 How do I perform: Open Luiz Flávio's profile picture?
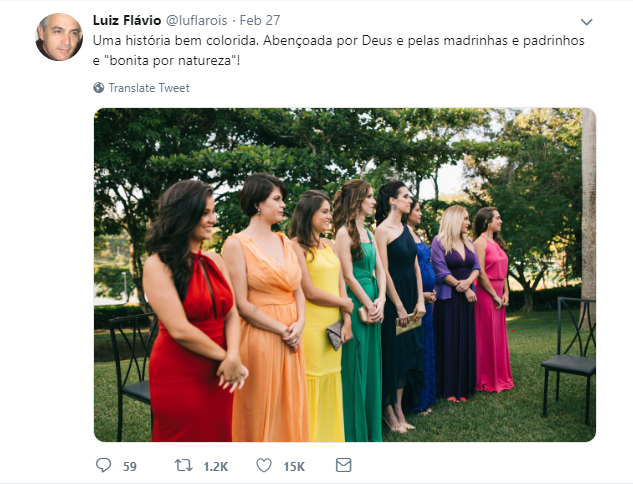[59, 37]
